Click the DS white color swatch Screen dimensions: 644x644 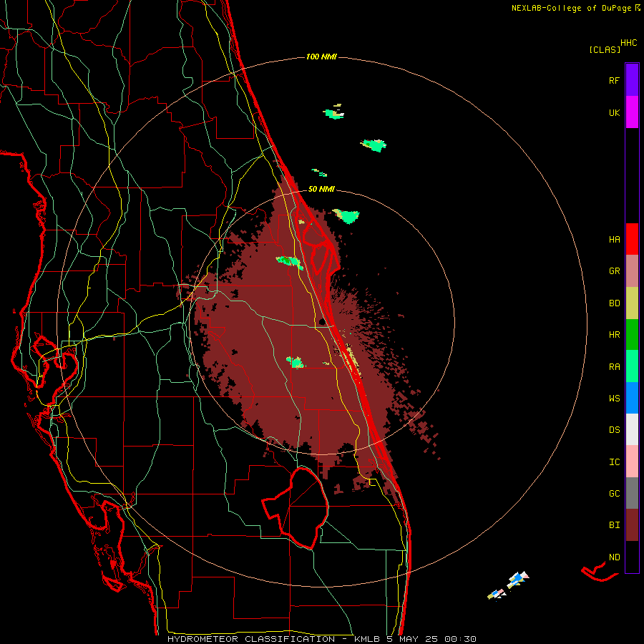(x=632, y=429)
